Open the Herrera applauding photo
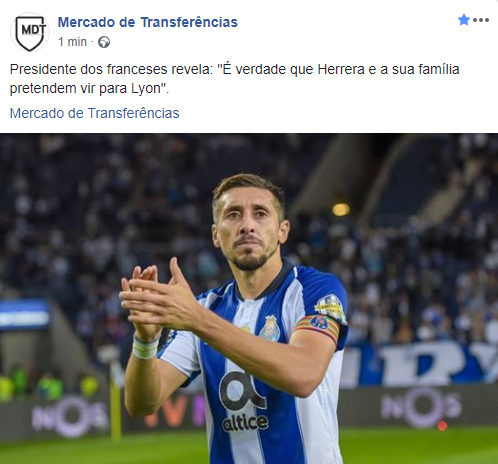The image size is (498, 464). (249, 299)
